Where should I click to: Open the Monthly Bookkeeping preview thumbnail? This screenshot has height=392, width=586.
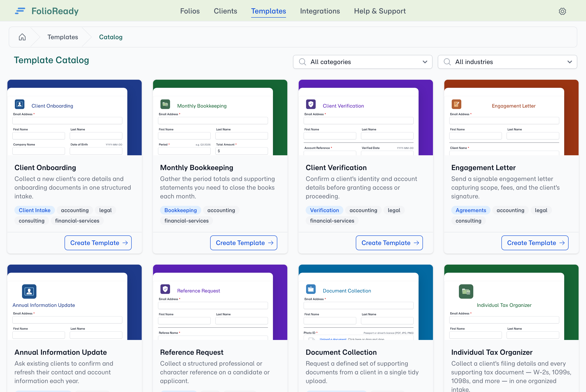pos(220,118)
